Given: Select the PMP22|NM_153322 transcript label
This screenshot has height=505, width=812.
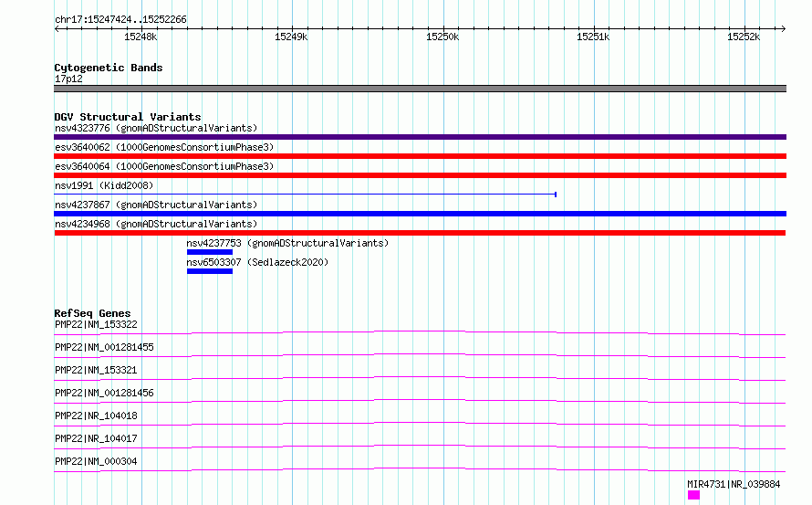Looking at the screenshot, I should click(x=96, y=324).
